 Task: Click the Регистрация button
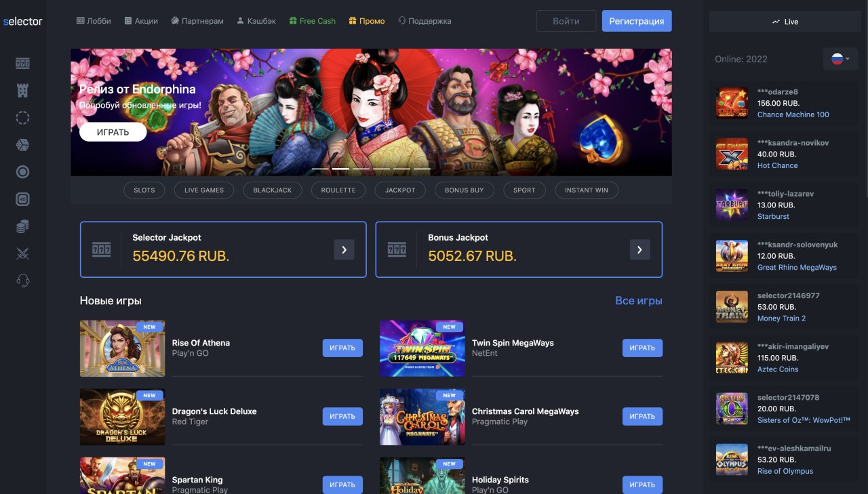[637, 21]
